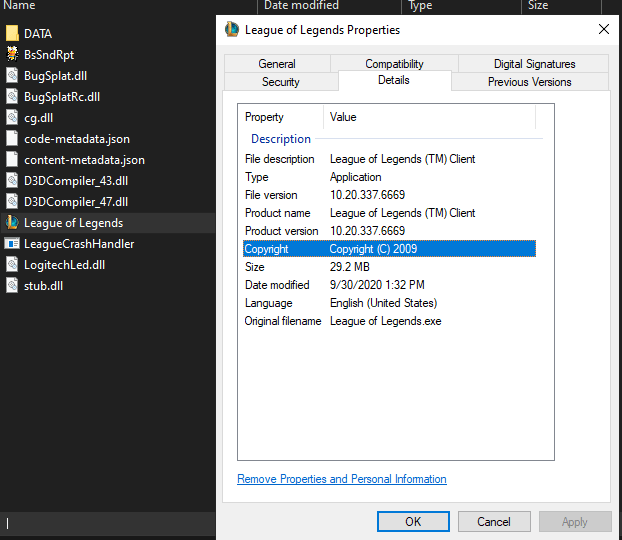622x540 pixels.
Task: Select the code-metadata.json file name
Action: 77,139
